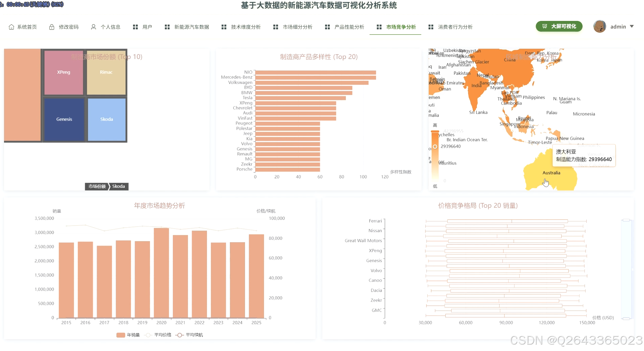The width and height of the screenshot is (644, 351).
Task: Select the Skoda treemap block
Action: pyautogui.click(x=107, y=119)
